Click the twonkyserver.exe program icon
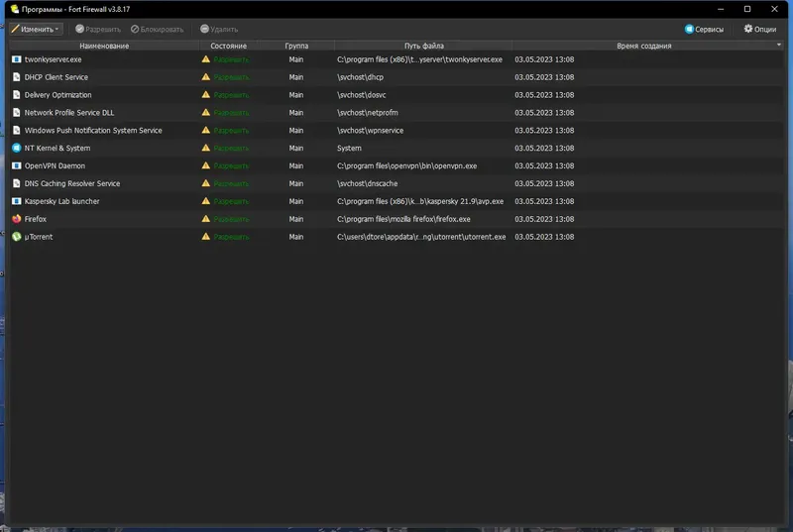793x532 pixels. pyautogui.click(x=16, y=59)
